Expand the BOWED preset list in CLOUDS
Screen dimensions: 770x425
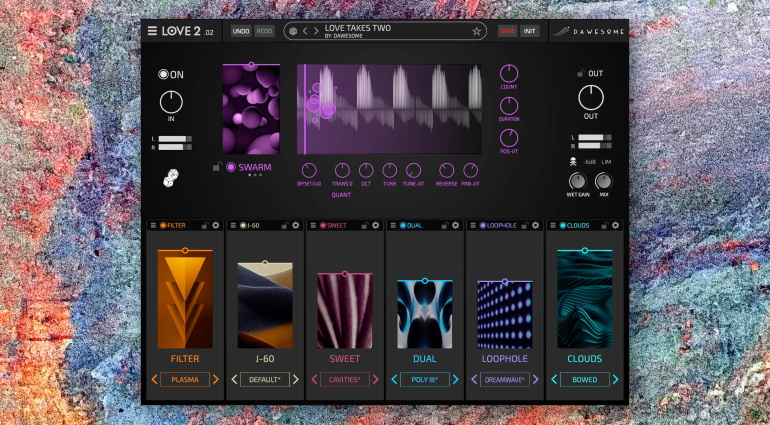click(x=584, y=379)
